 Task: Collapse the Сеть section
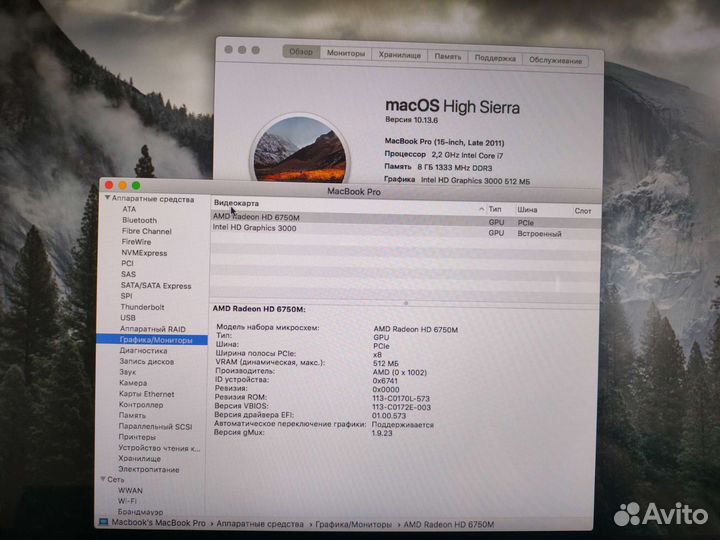point(103,478)
